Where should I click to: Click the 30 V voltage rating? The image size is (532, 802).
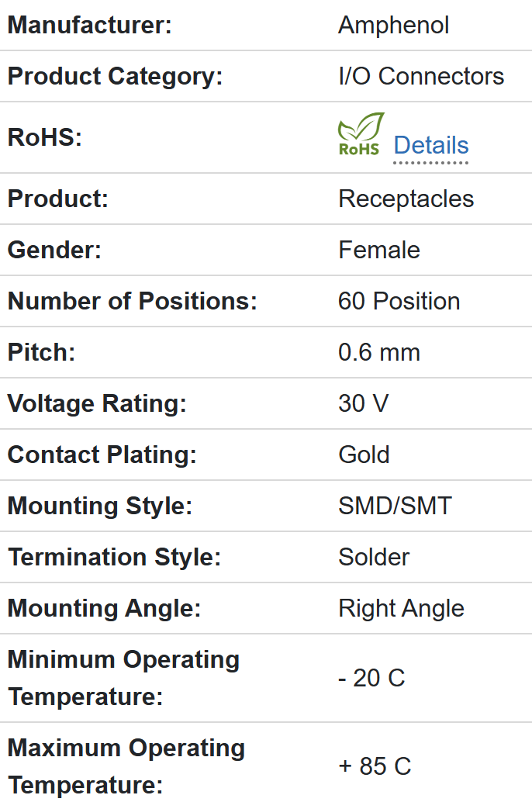[364, 404]
